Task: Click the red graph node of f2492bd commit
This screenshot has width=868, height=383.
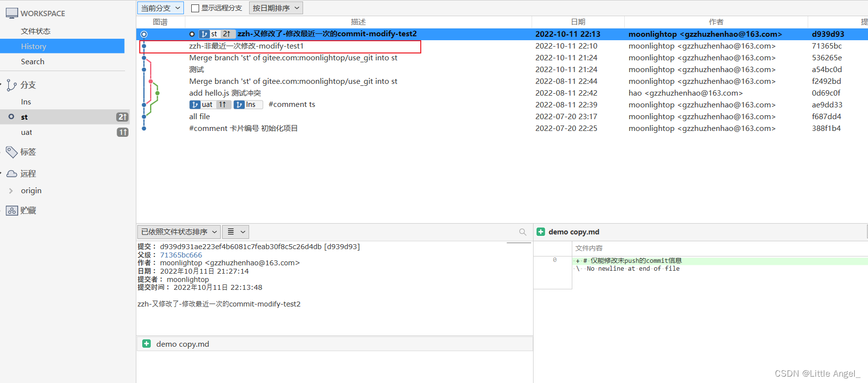Action: click(151, 81)
